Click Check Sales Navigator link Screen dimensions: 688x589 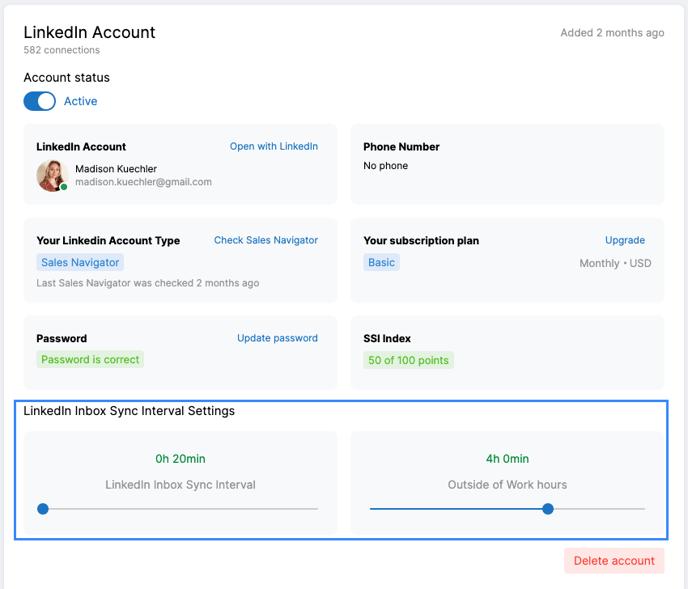pos(266,240)
